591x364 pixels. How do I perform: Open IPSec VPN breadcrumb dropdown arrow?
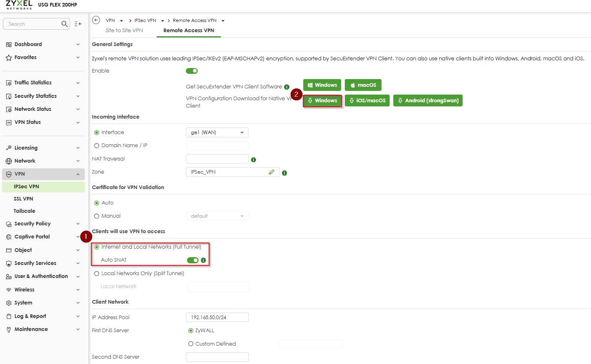coord(163,21)
